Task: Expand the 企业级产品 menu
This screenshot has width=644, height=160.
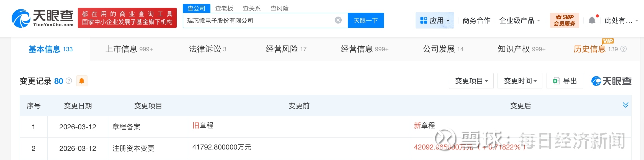Action: click(519, 20)
